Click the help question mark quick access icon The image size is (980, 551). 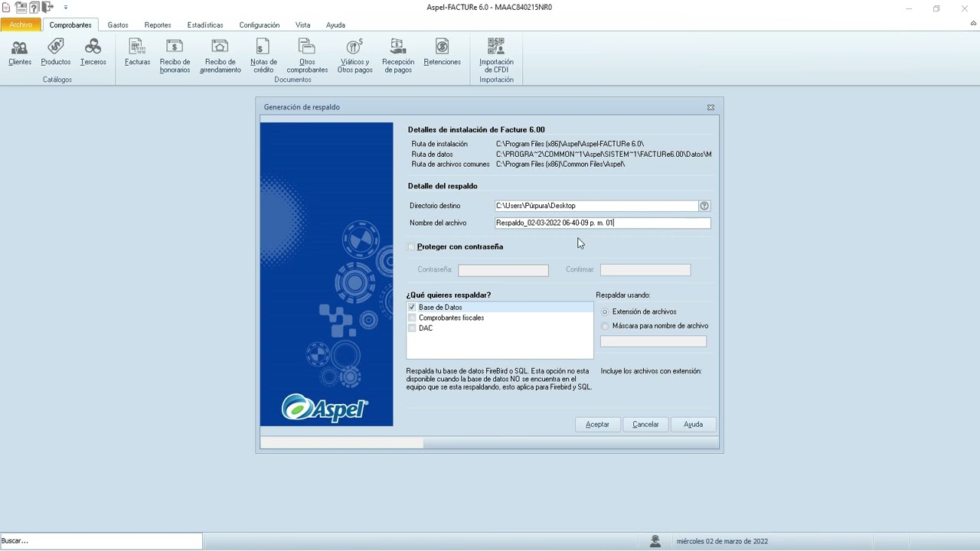(x=34, y=8)
